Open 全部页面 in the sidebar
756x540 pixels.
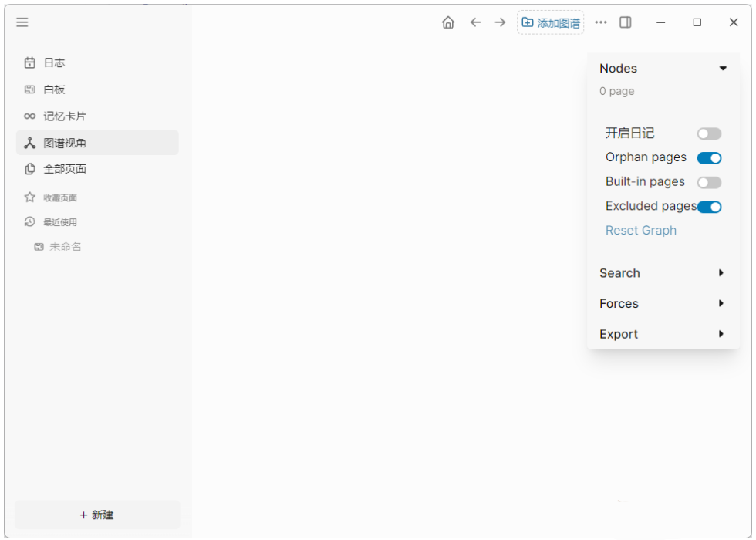pyautogui.click(x=64, y=169)
